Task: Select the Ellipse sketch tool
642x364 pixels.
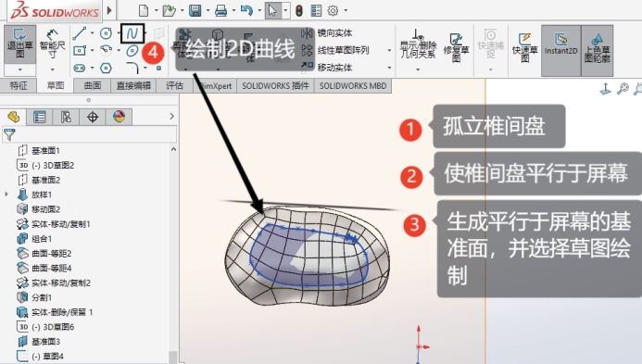Action: [132, 51]
